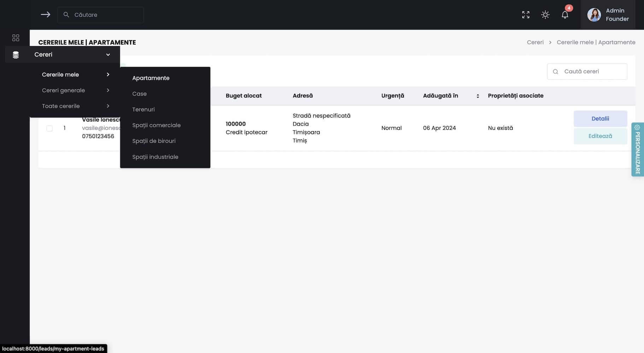Open Terenuri in the submenu
Image resolution: width=644 pixels, height=353 pixels.
pyautogui.click(x=143, y=109)
